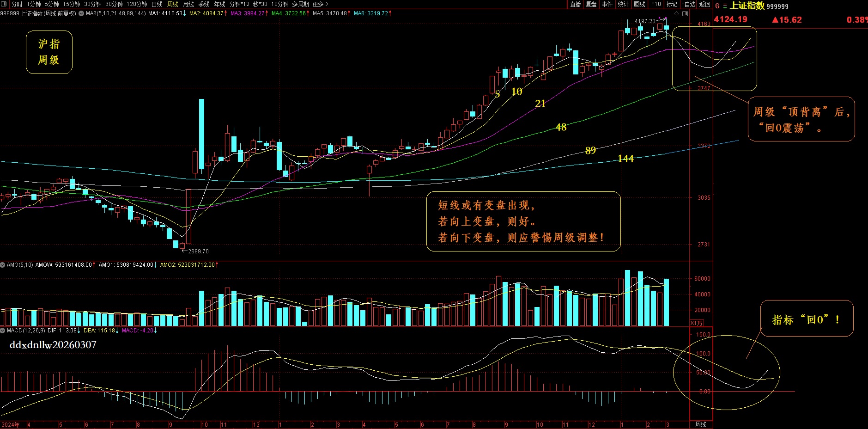
Task: Add to watchlist with +自选
Action: (689, 4)
